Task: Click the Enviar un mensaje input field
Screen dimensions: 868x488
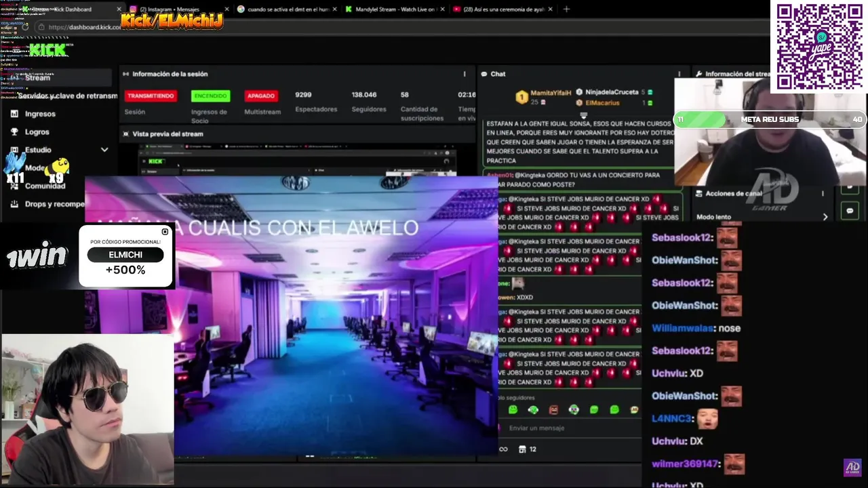Action: pyautogui.click(x=568, y=428)
